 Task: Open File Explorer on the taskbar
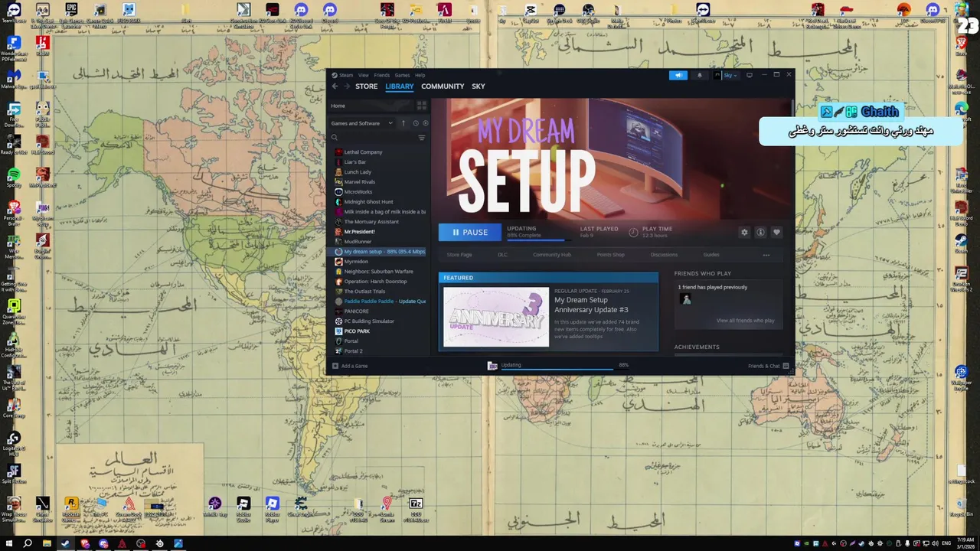tap(47, 543)
